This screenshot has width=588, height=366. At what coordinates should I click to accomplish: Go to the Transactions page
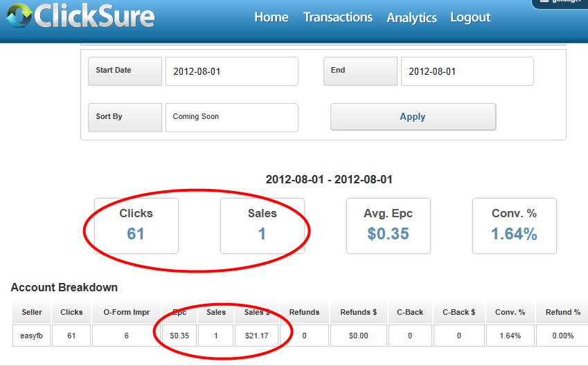(338, 17)
